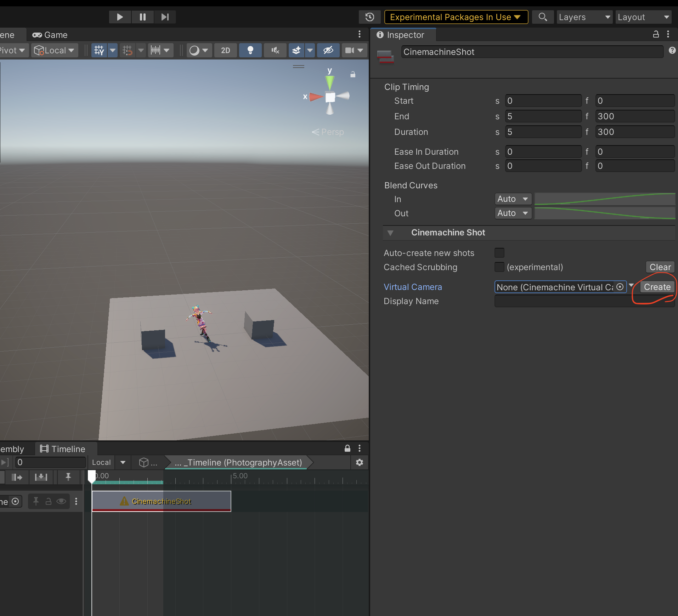The width and height of the screenshot is (678, 616).
Task: Toggle the Timeline window lock icon
Action: (348, 449)
